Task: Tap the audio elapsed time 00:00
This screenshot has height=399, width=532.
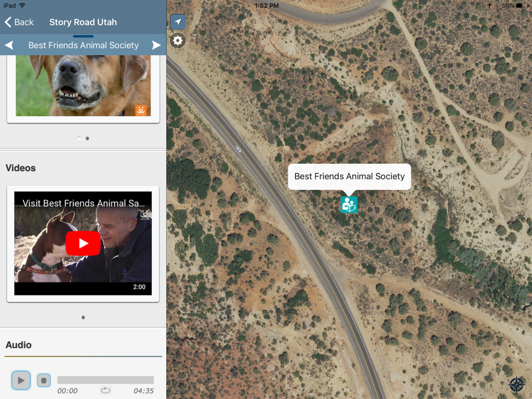Action: [x=67, y=391]
